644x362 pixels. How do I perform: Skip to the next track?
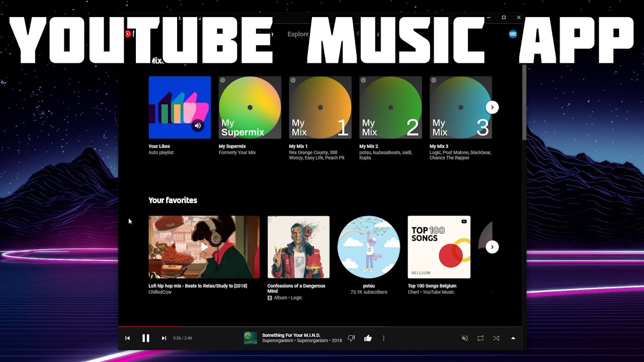coord(164,338)
